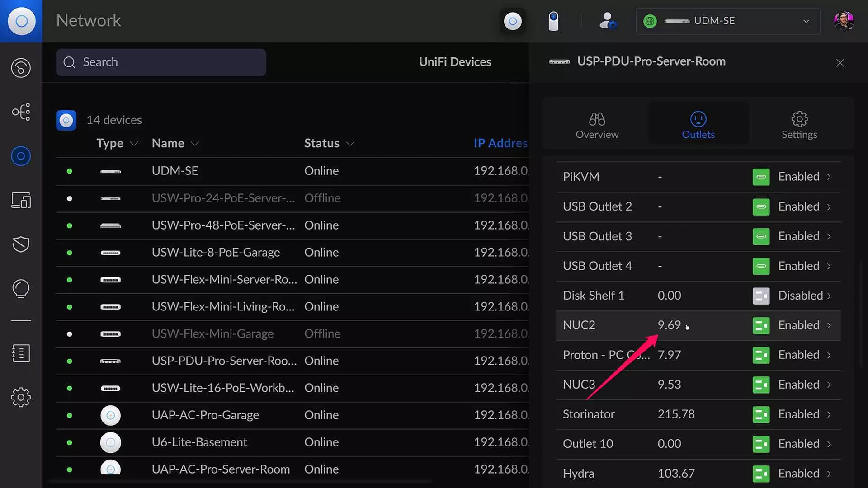The width and height of the screenshot is (868, 488).
Task: Click the UDM-SE device type icon
Action: click(x=110, y=171)
